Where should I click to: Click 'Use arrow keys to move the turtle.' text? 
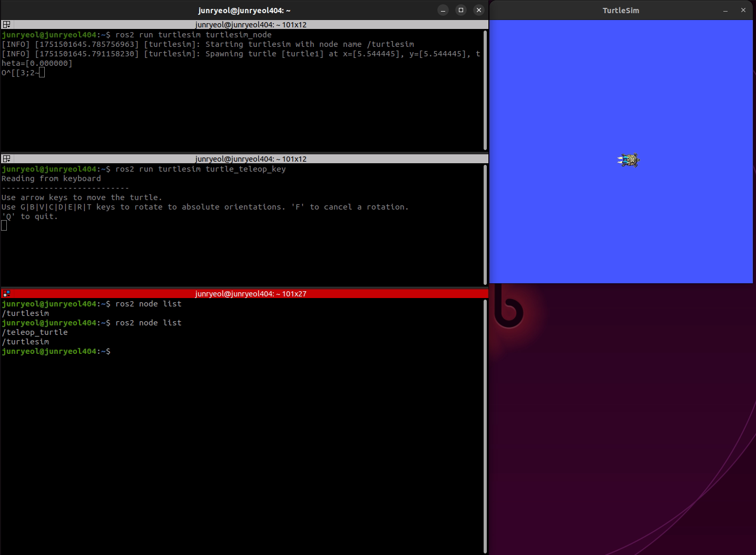tap(82, 197)
